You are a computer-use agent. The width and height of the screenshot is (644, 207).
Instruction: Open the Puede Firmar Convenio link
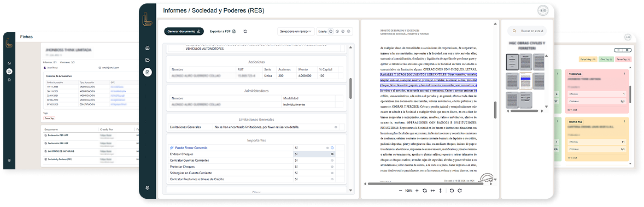[x=191, y=148]
